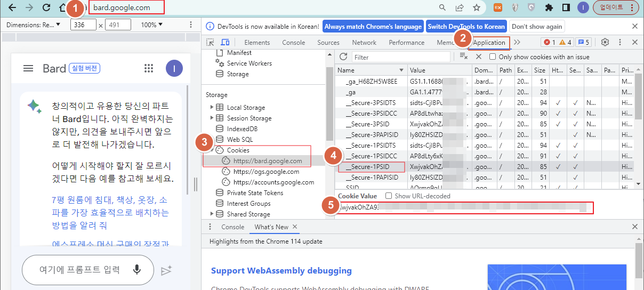The height and width of the screenshot is (290, 644).
Task: Open drawer three-dot menu beside Console
Action: point(210,227)
